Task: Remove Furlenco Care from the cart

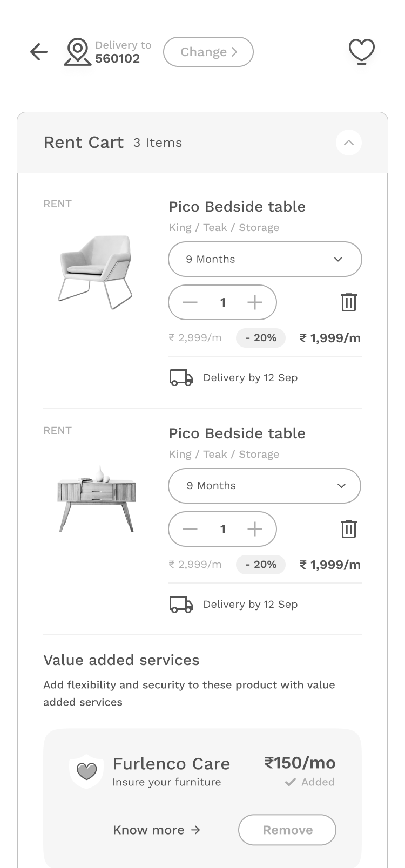Action: point(287,830)
